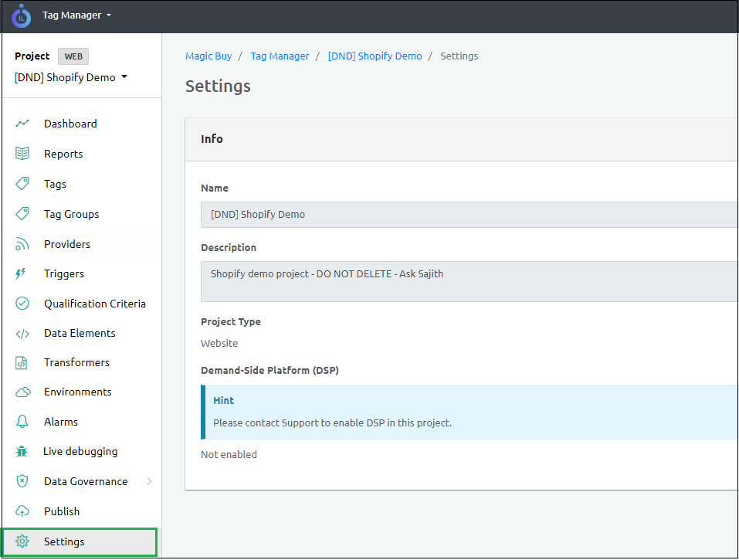Expand the Data Governance submenu chevron
739x560 pixels.
tap(149, 481)
